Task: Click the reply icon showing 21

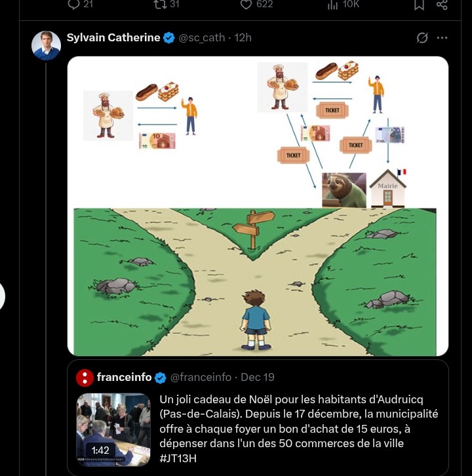Action: (74, 5)
